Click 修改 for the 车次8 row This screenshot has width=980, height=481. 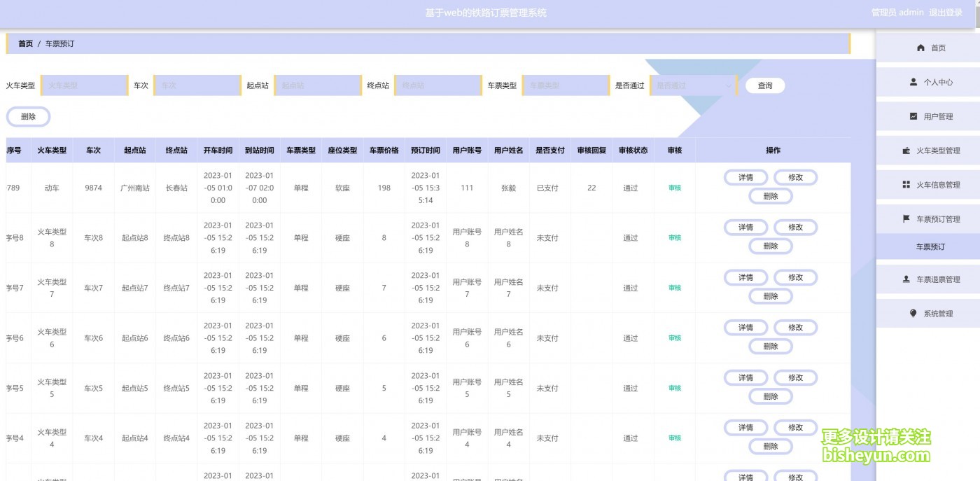[795, 228]
